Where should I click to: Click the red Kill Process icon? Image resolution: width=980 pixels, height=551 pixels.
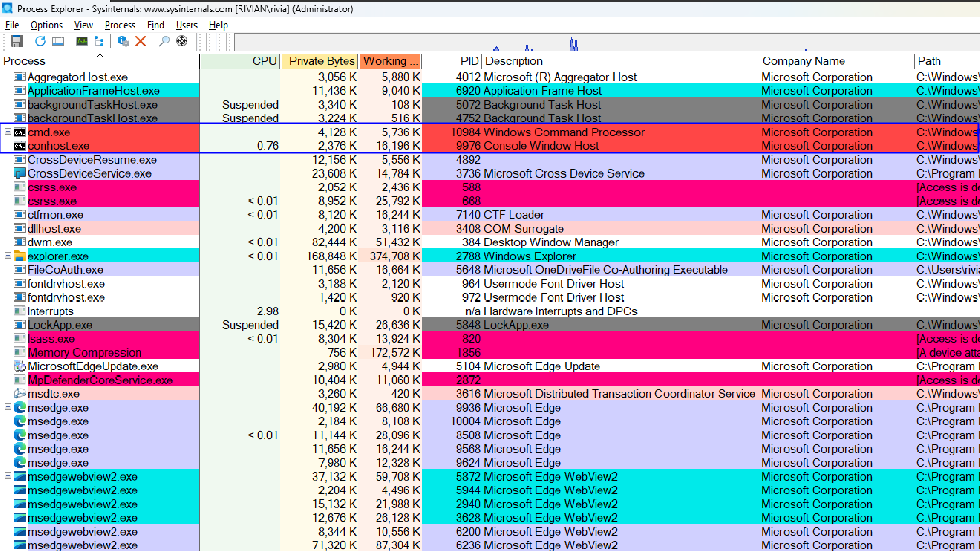coord(141,41)
